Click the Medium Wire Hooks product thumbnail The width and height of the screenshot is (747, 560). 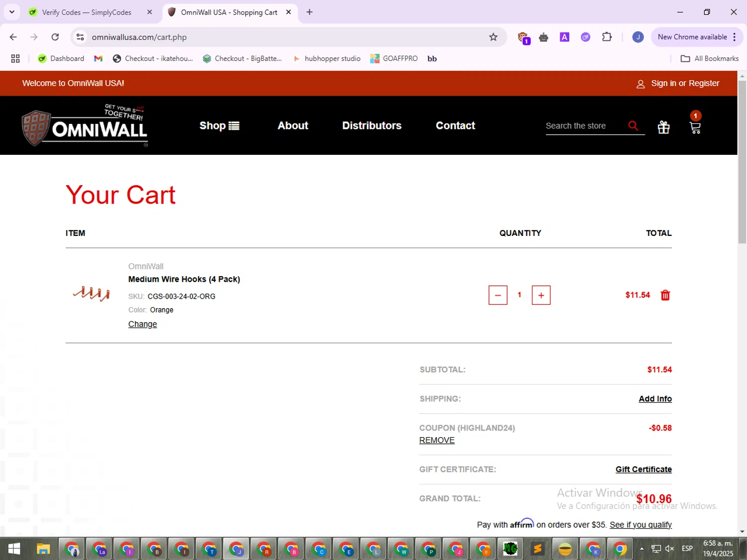[x=92, y=294]
